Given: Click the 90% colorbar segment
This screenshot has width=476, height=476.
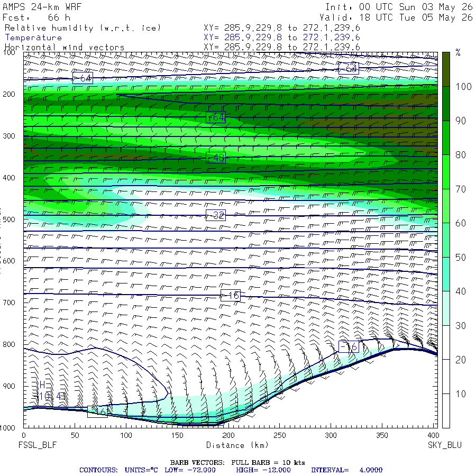Looking at the screenshot, I should [x=446, y=104].
